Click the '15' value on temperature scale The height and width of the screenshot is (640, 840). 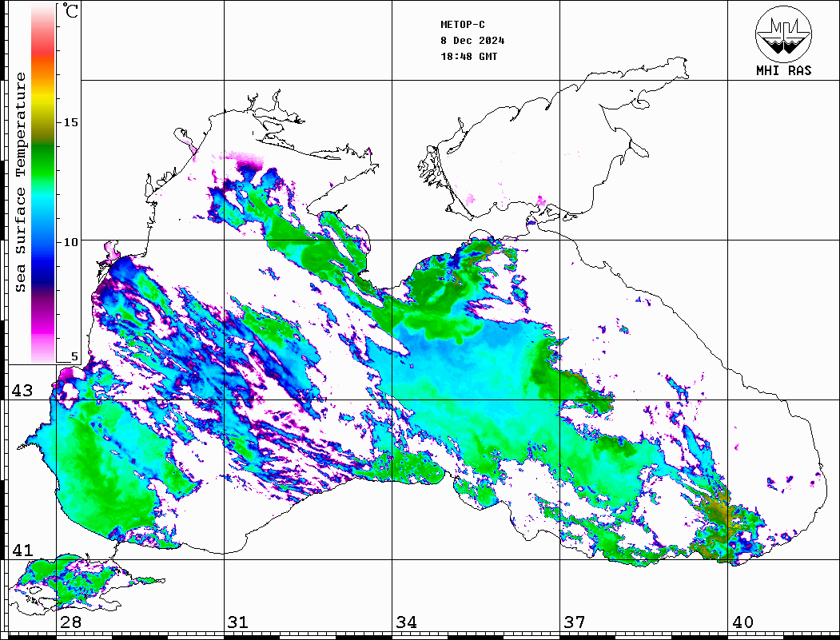pos(70,122)
